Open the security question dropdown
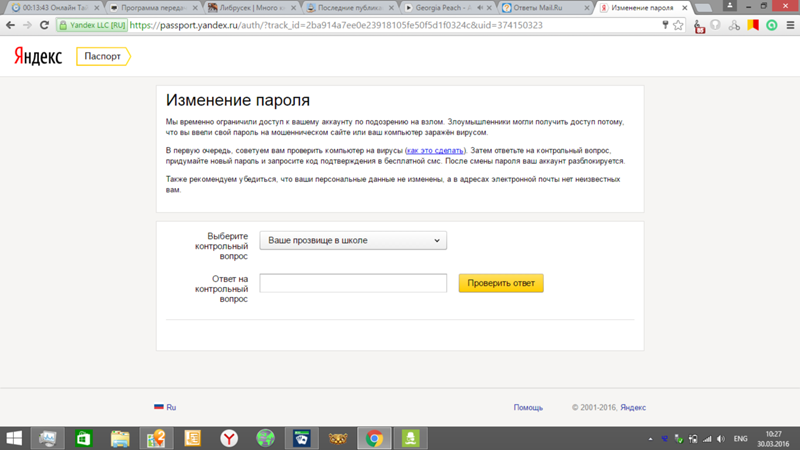 (x=353, y=241)
